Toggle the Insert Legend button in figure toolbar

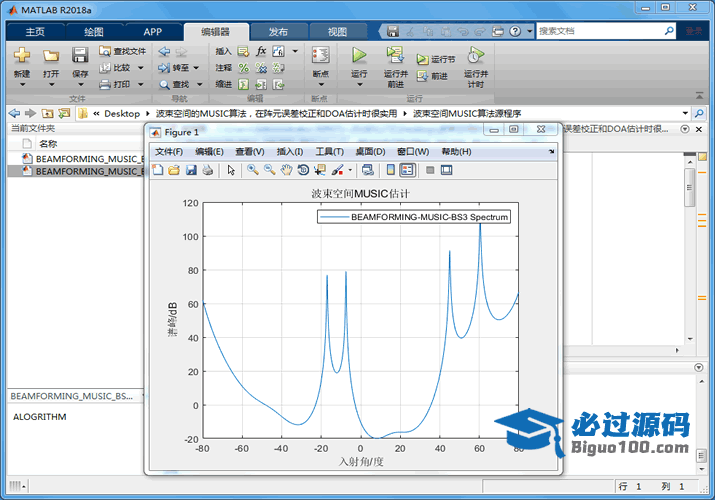407,170
